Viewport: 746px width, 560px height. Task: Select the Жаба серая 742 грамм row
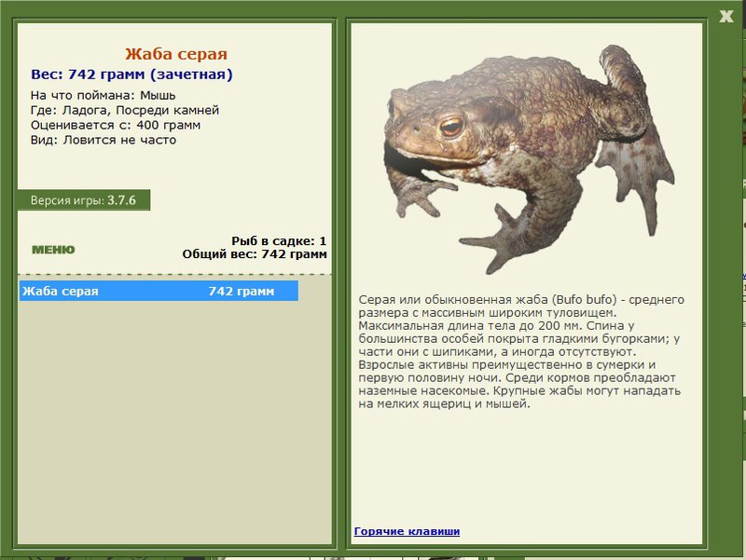pos(159,291)
